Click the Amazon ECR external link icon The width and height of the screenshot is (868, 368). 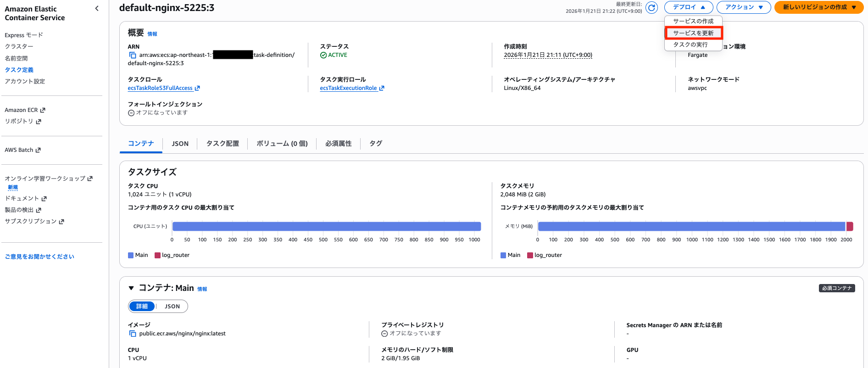pos(43,110)
